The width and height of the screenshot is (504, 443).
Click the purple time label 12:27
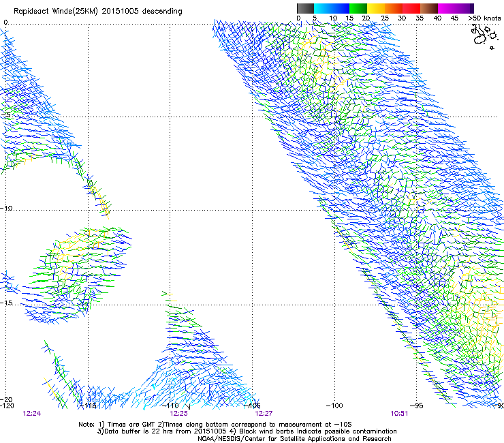click(264, 414)
